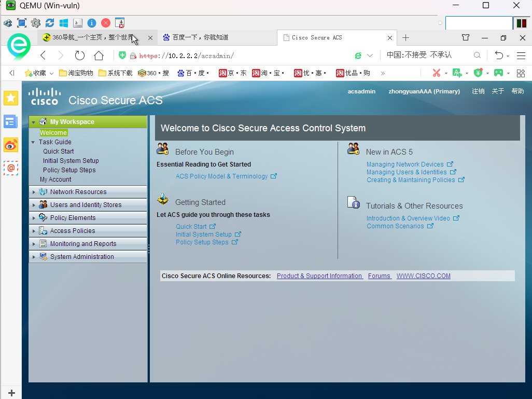The height and width of the screenshot is (399, 532).
Task: Select Initial System Setup in sidebar tree
Action: click(x=71, y=161)
